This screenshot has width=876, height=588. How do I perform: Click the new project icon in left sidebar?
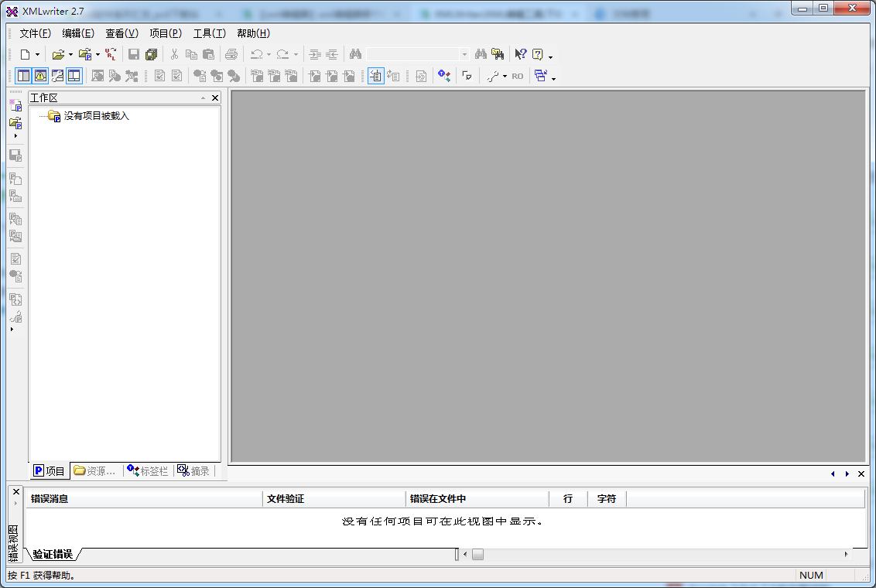[x=15, y=104]
